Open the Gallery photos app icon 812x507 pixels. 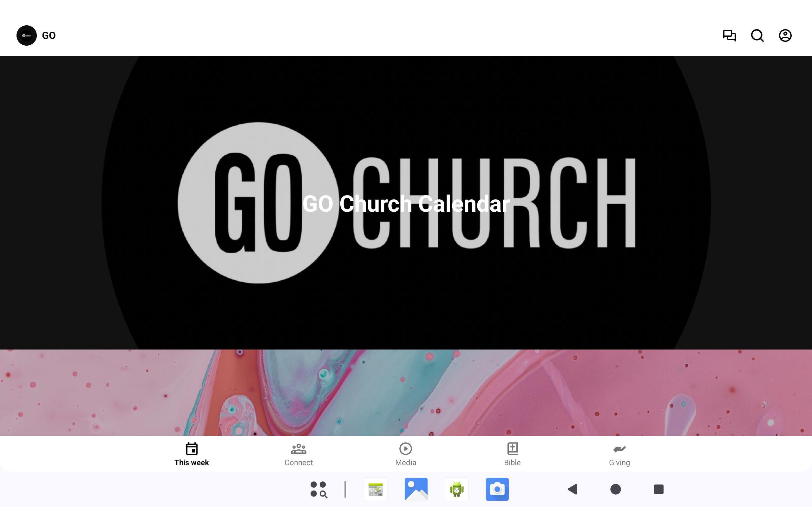(x=416, y=489)
